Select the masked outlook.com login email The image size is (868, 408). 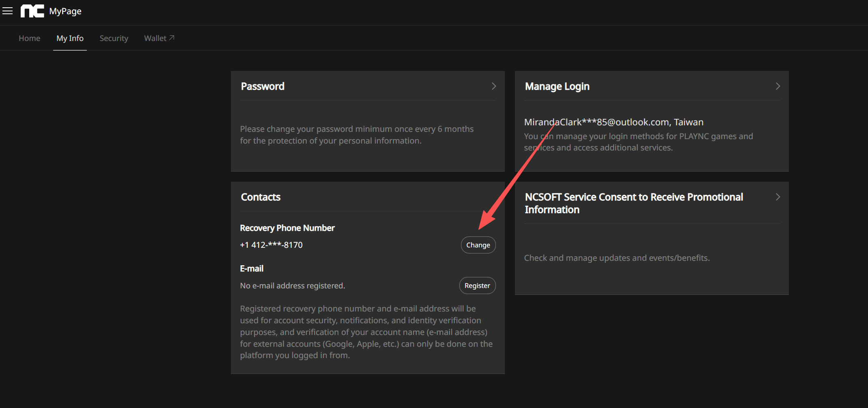pyautogui.click(x=596, y=122)
